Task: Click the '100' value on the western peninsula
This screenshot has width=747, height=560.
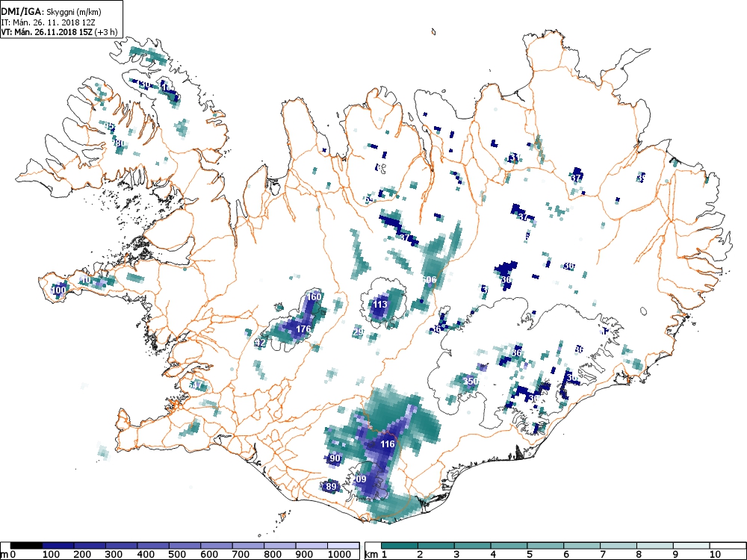Action: point(58,290)
